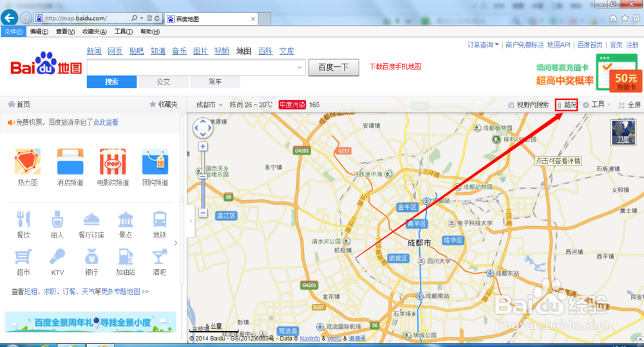Screen dimensions: 644x347
Task: Click the map pan compass control
Action: point(203,128)
